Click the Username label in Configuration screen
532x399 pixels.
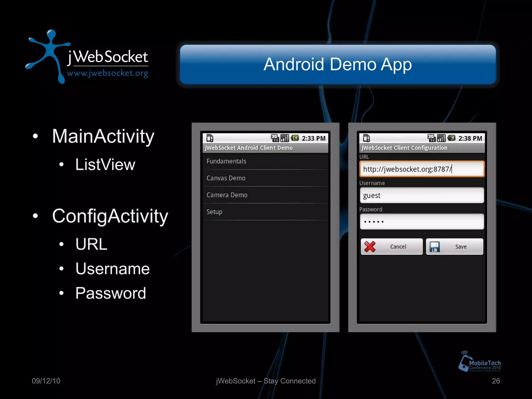[372, 183]
